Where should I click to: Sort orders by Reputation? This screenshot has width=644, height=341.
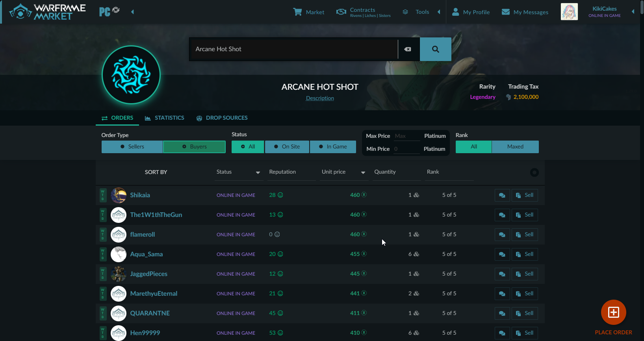coord(291,172)
